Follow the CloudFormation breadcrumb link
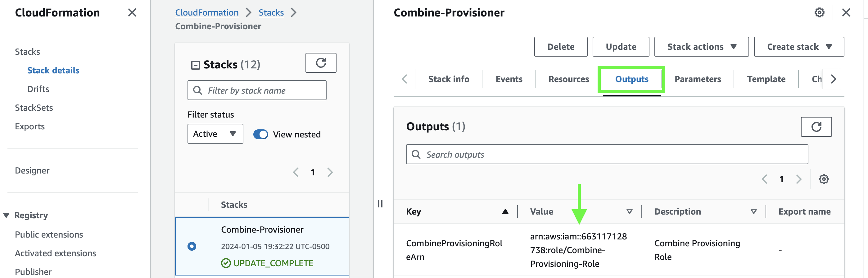 [207, 13]
